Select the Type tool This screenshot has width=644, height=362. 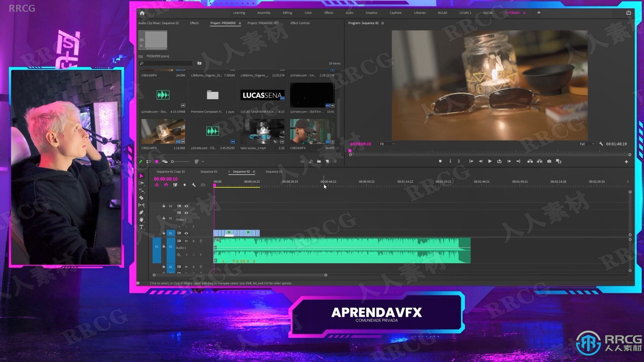[141, 227]
